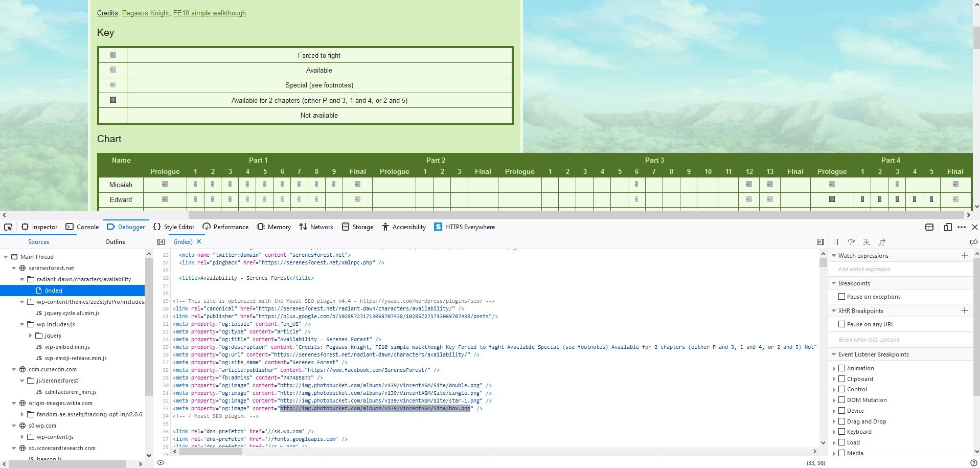
Task: Check the Pause on any URL option
Action: click(x=842, y=324)
